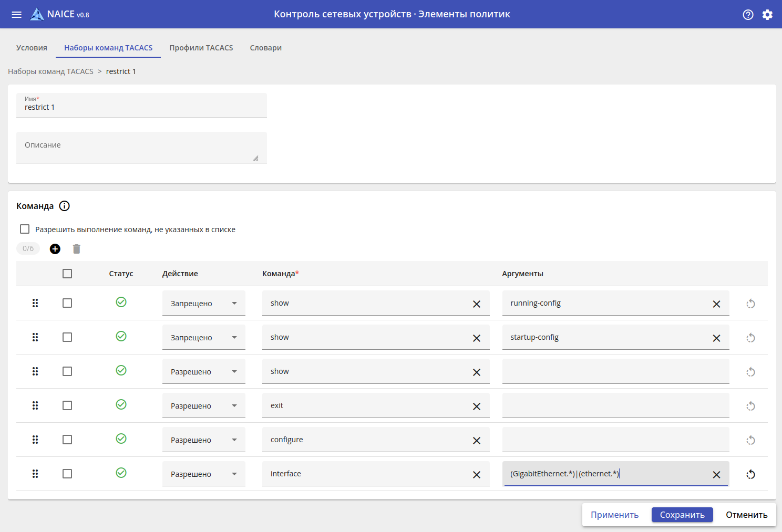
Task: Open the hamburger navigation menu
Action: (16, 15)
